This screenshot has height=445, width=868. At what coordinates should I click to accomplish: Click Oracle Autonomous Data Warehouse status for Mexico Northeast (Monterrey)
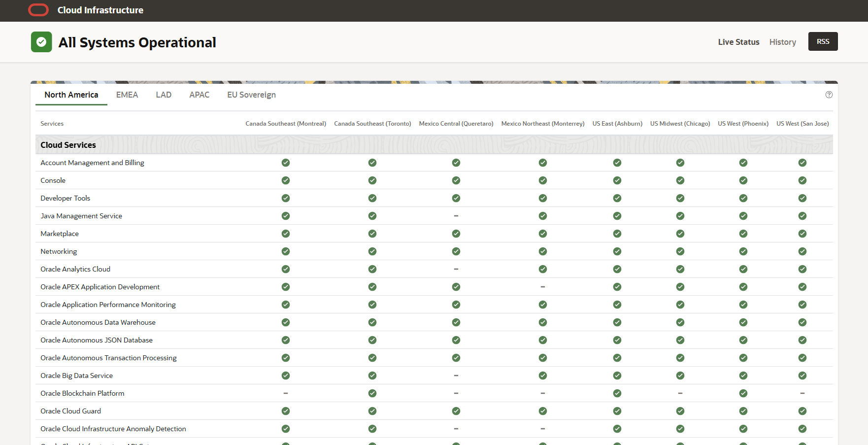[x=543, y=322]
